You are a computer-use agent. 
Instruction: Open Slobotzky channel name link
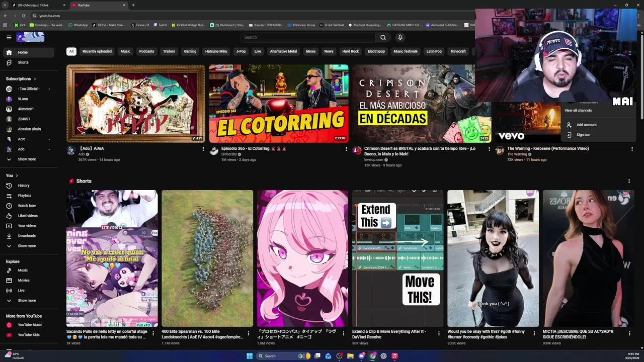(x=229, y=154)
